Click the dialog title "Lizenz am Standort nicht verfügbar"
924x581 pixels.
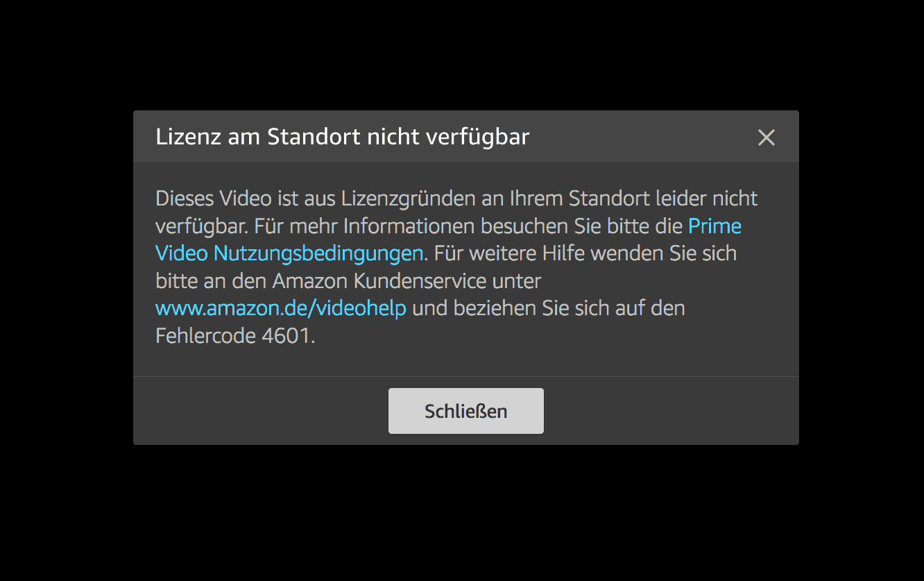[x=343, y=137]
